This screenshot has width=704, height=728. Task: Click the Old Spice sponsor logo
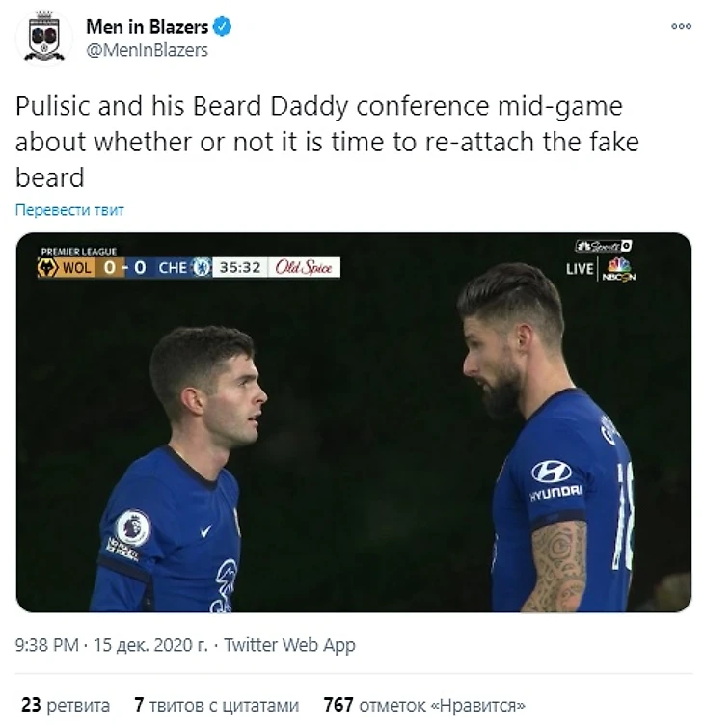pyautogui.click(x=304, y=267)
